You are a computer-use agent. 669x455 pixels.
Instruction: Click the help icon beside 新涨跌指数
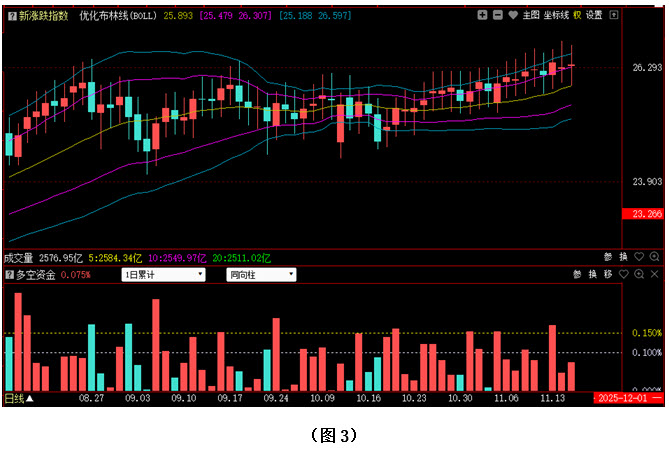11,15
